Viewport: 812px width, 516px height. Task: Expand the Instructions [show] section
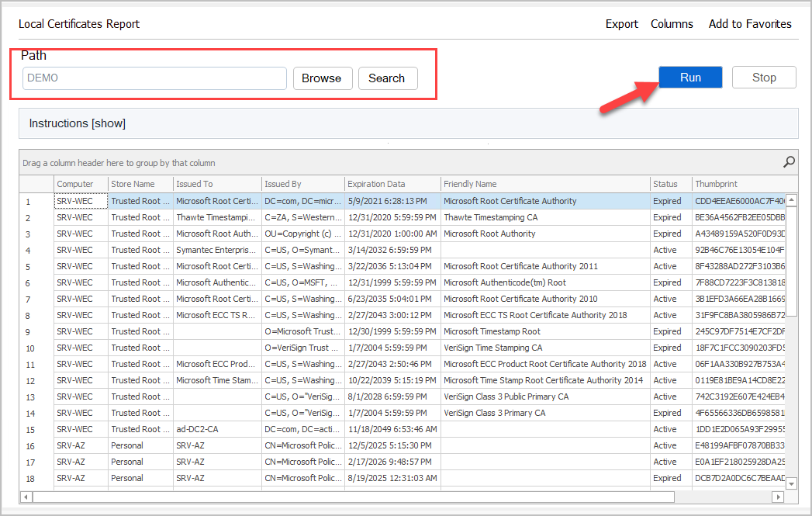click(78, 123)
